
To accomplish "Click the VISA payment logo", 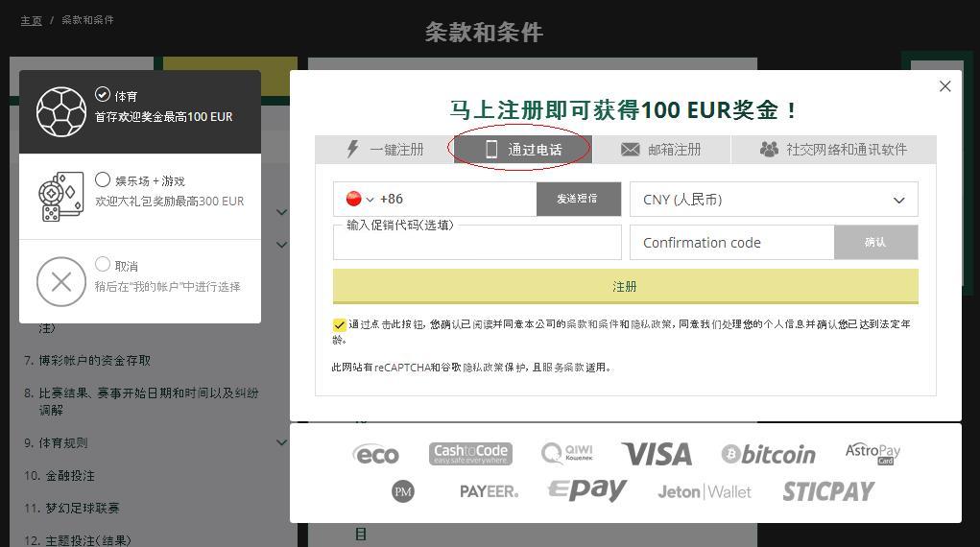I will (657, 455).
